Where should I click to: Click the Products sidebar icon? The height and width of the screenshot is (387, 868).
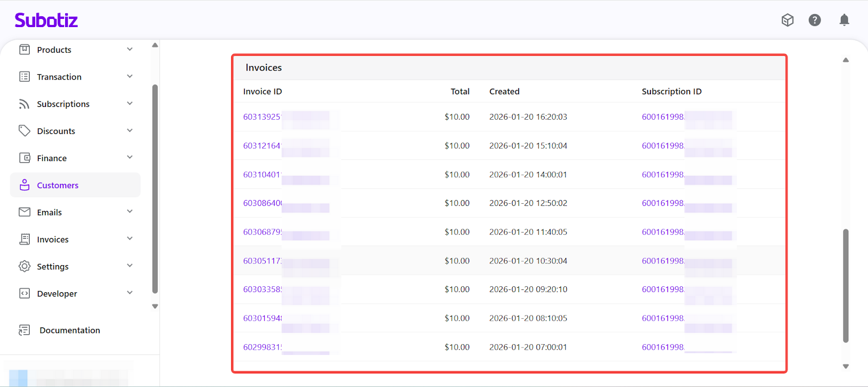tap(24, 49)
